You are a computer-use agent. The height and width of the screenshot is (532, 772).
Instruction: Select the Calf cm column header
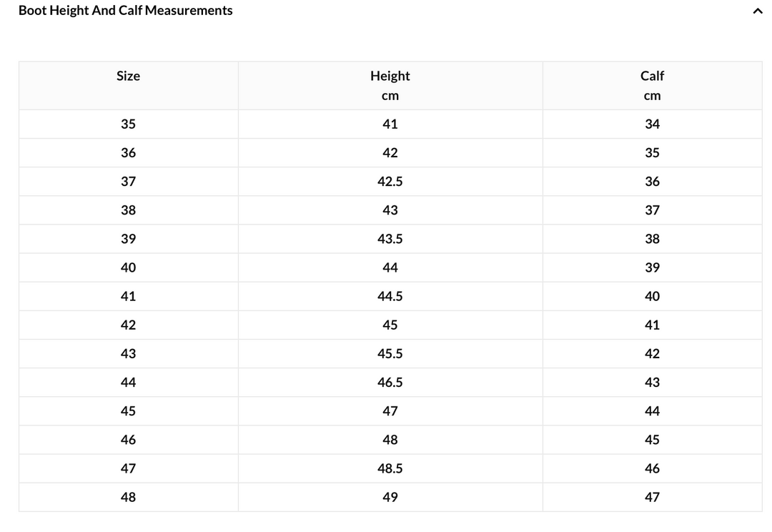(652, 86)
